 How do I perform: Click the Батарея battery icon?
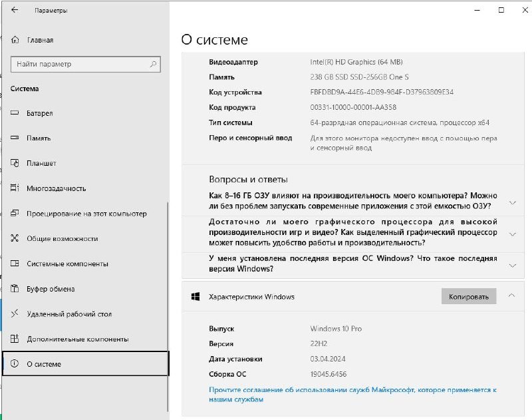pyautogui.click(x=15, y=112)
